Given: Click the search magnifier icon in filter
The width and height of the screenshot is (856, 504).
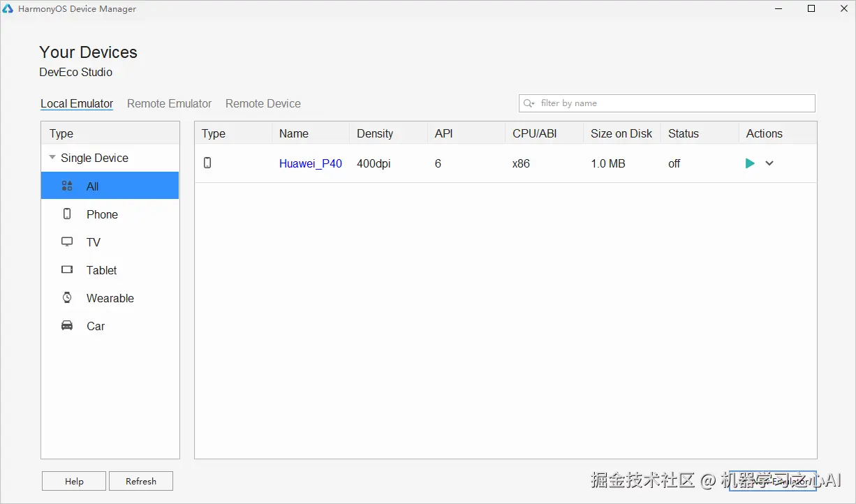Looking at the screenshot, I should 529,103.
